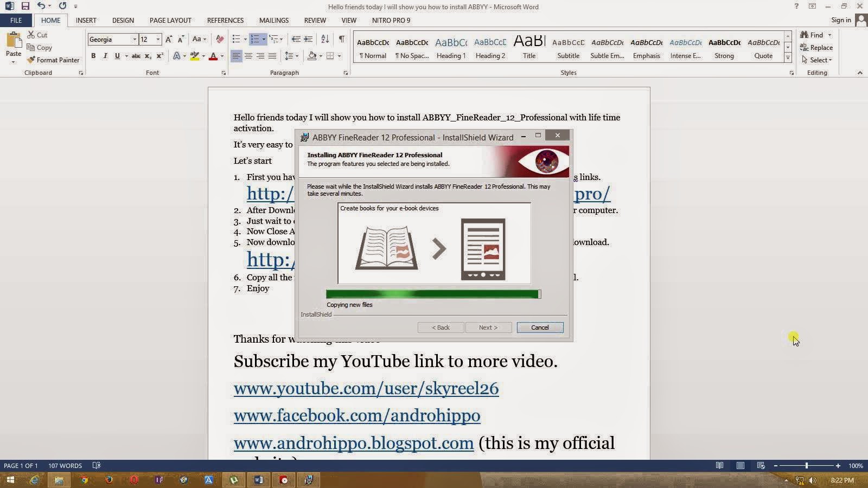
Task: Open the FILE tab
Action: pos(16,20)
